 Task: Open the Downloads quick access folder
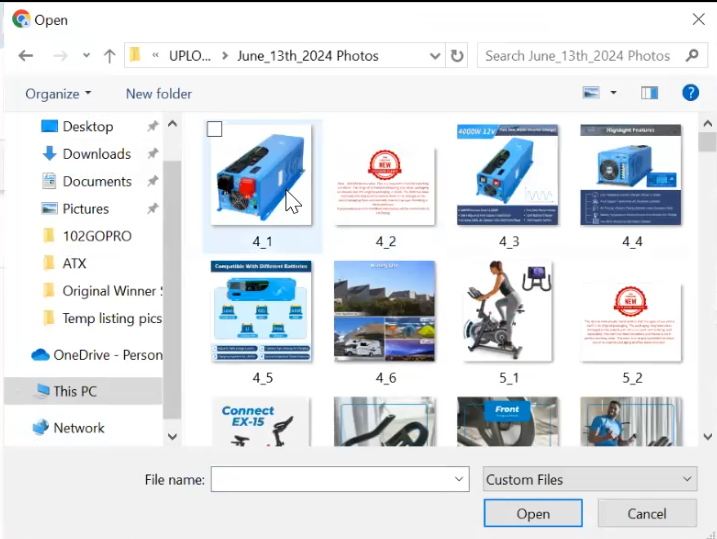pos(96,154)
